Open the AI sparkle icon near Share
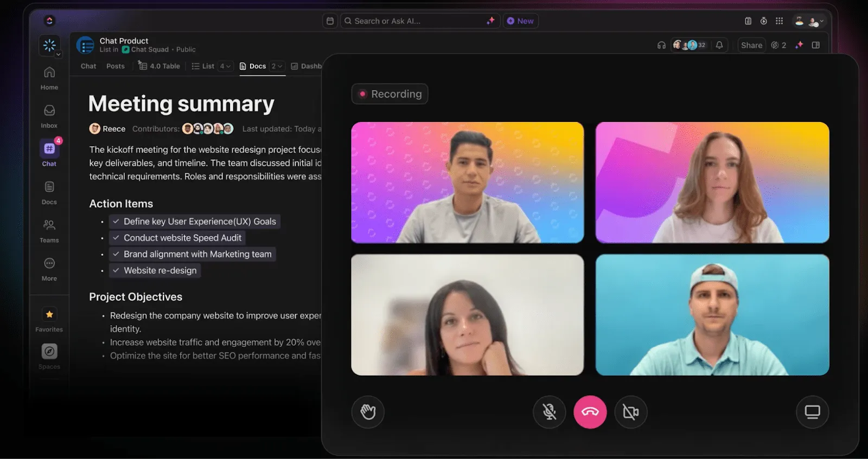868x459 pixels. tap(799, 46)
